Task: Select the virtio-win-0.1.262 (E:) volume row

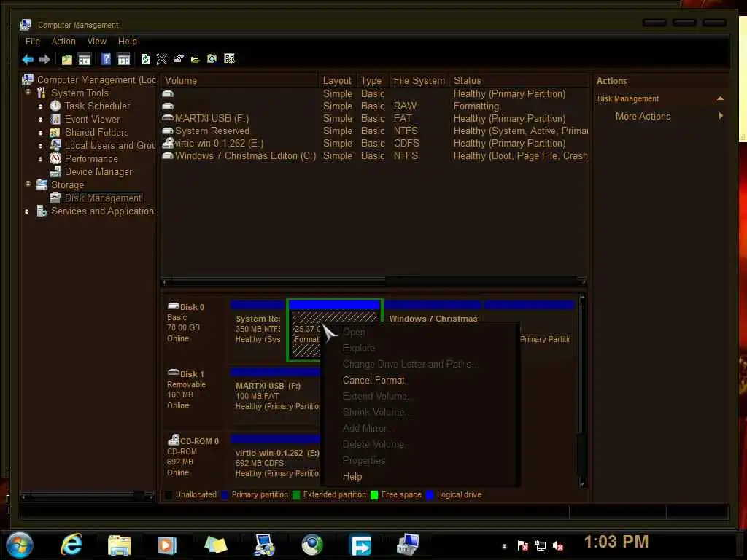Action: (x=374, y=144)
